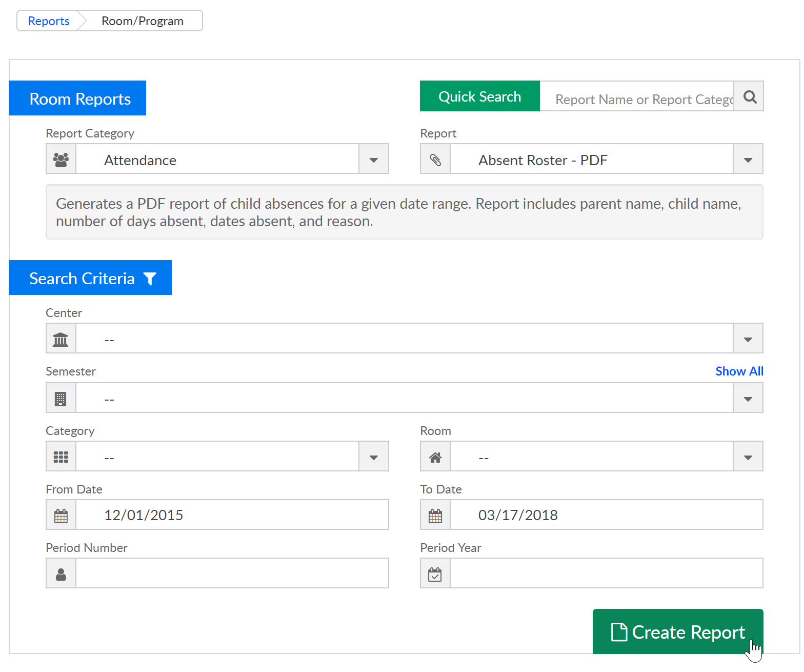Click the Semester office building icon

click(x=61, y=399)
